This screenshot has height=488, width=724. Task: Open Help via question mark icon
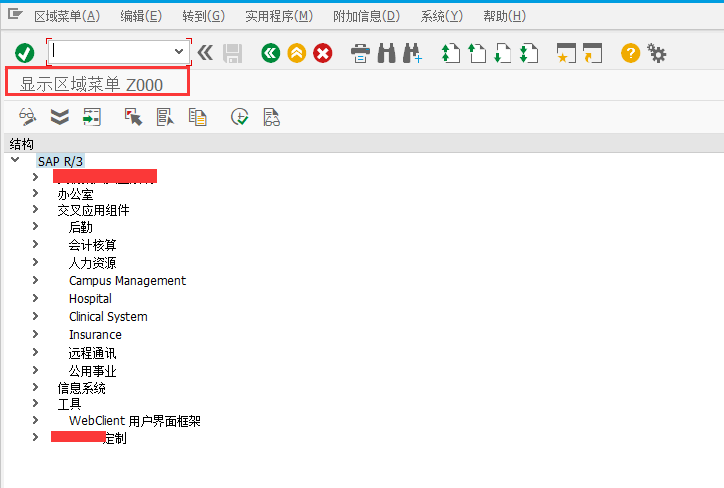click(x=630, y=53)
